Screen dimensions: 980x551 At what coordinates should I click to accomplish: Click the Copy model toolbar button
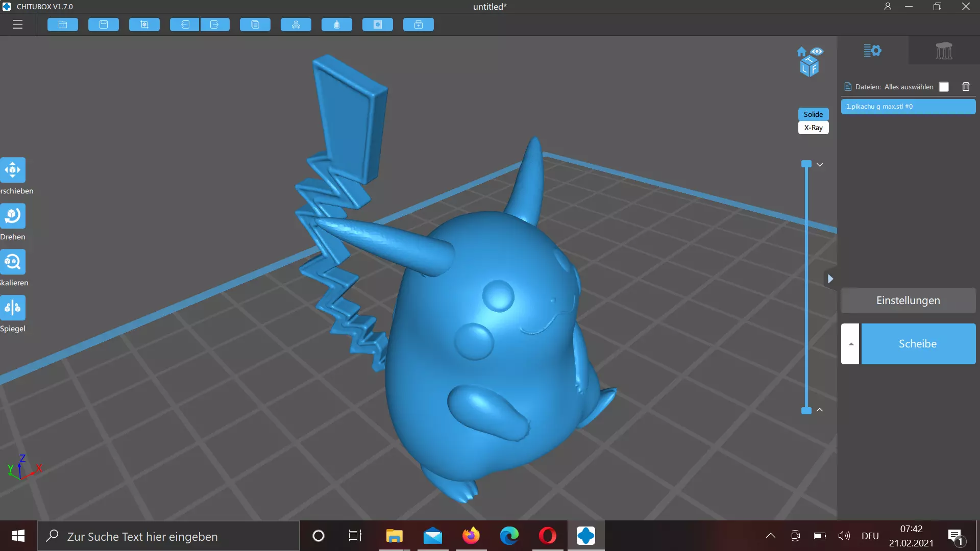[x=255, y=24]
